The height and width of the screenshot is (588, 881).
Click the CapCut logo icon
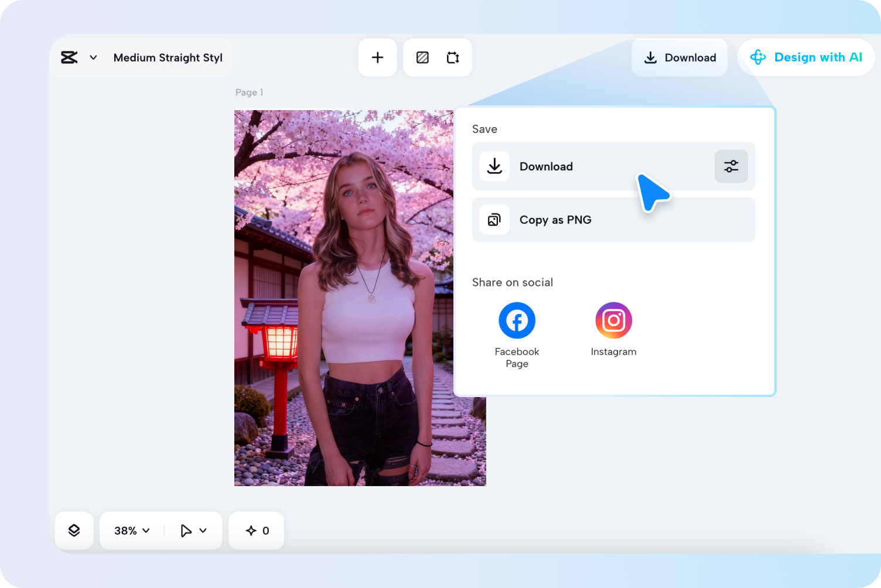pyautogui.click(x=69, y=57)
